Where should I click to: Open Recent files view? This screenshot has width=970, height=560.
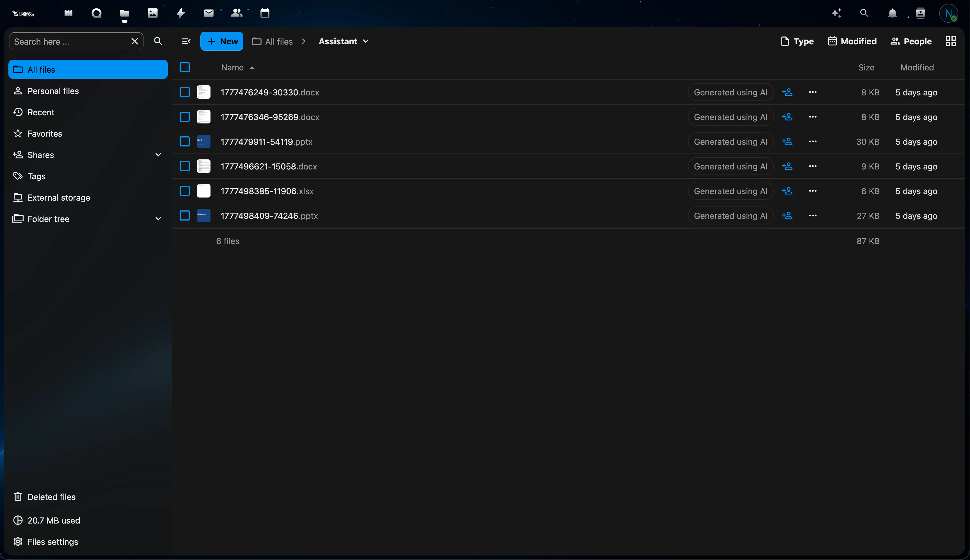88,112
